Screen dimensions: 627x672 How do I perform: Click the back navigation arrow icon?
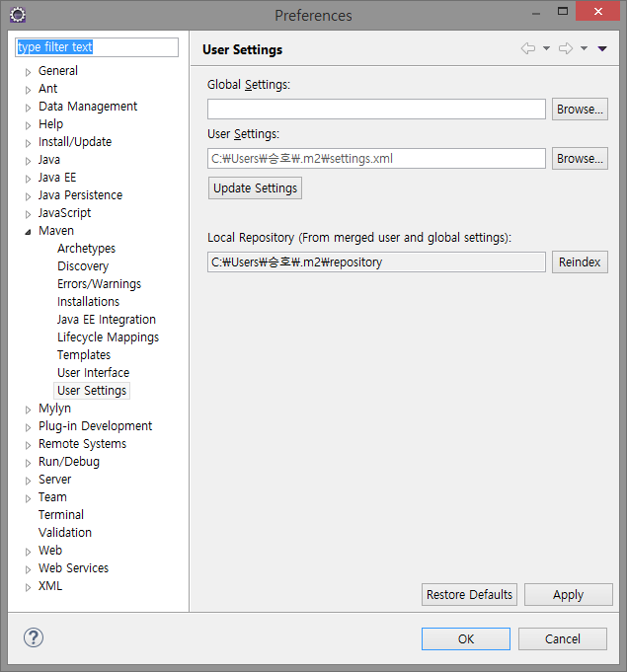point(528,48)
